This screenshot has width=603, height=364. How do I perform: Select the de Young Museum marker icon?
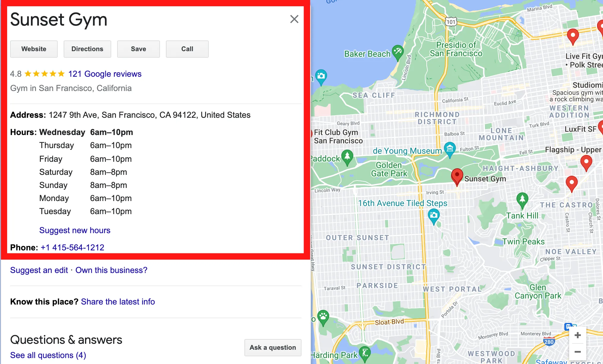click(x=450, y=148)
